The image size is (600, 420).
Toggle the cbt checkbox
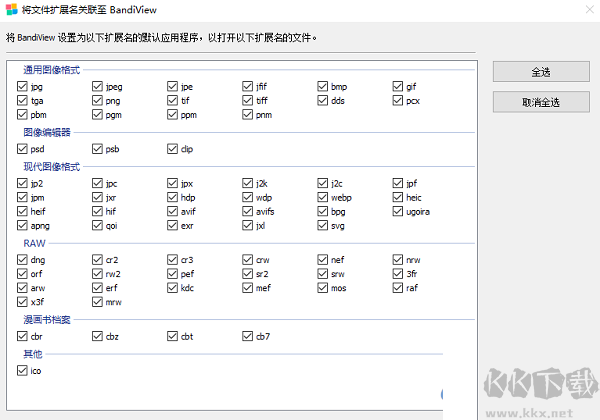point(172,336)
